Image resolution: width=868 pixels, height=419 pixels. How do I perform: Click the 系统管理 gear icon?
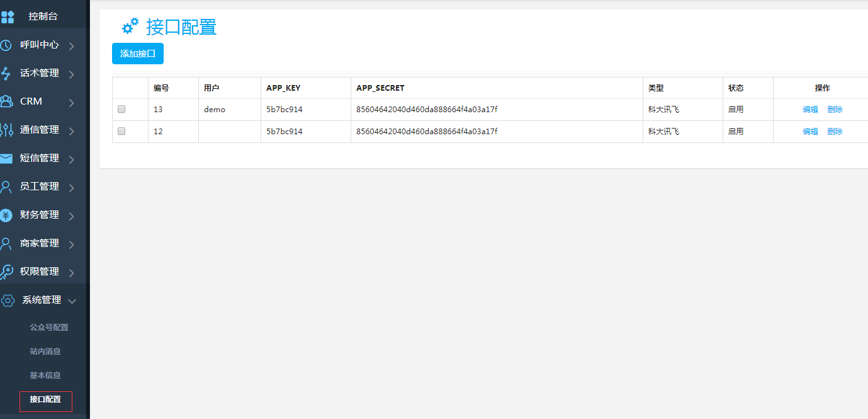(8, 301)
